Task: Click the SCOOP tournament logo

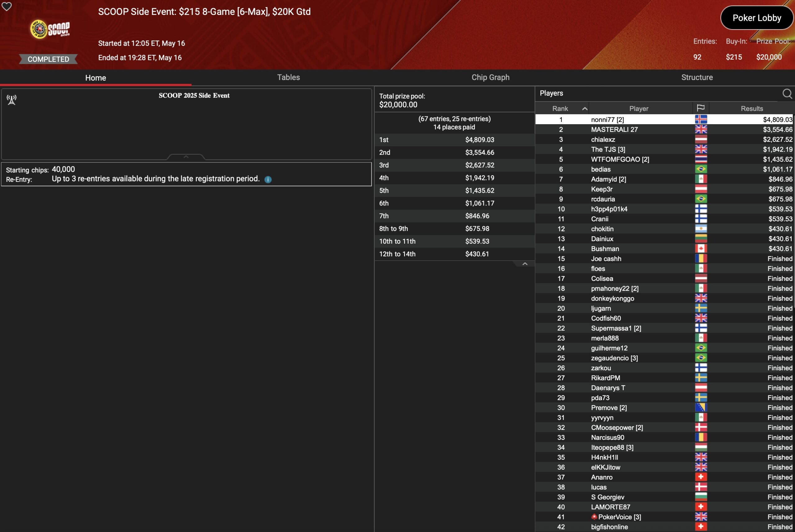Action: click(x=50, y=29)
